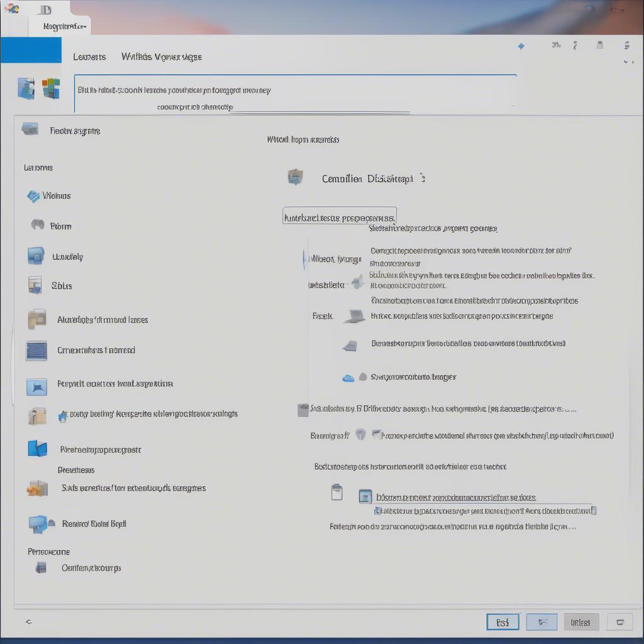Viewport: 644px width, 644px height.
Task: Open the small window-panes icon in the sidebar
Action: [35, 285]
